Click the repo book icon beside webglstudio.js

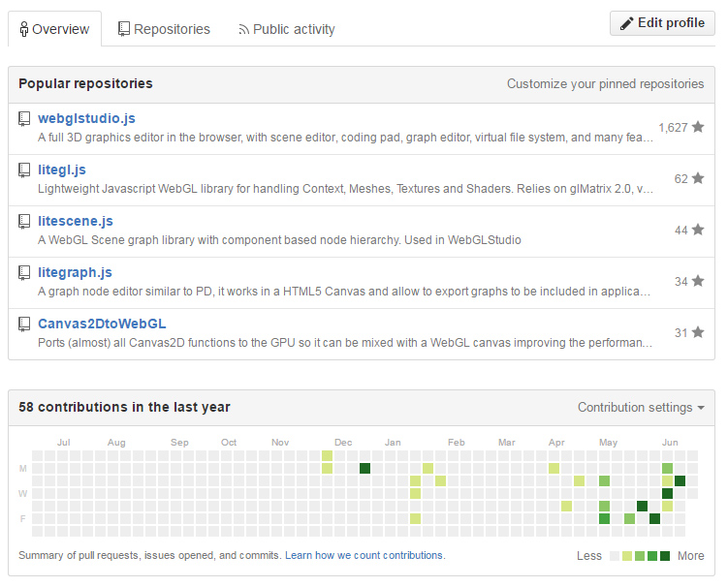pyautogui.click(x=24, y=119)
